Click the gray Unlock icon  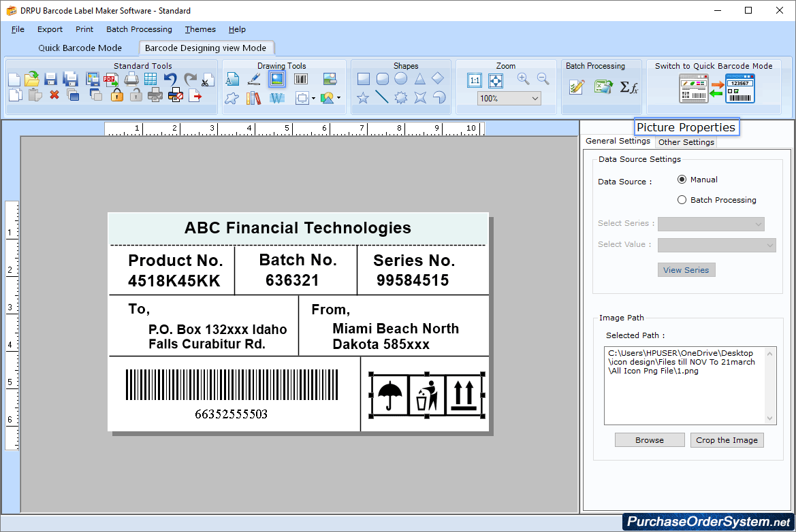136,95
